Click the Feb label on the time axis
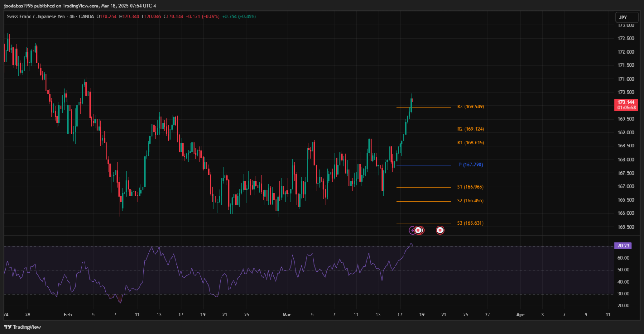644x334 pixels. 67,315
